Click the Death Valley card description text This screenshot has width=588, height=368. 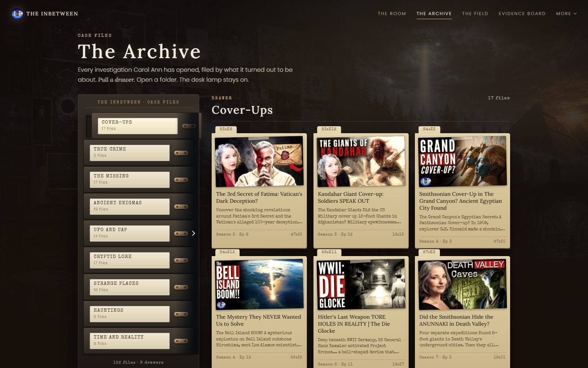click(x=459, y=339)
